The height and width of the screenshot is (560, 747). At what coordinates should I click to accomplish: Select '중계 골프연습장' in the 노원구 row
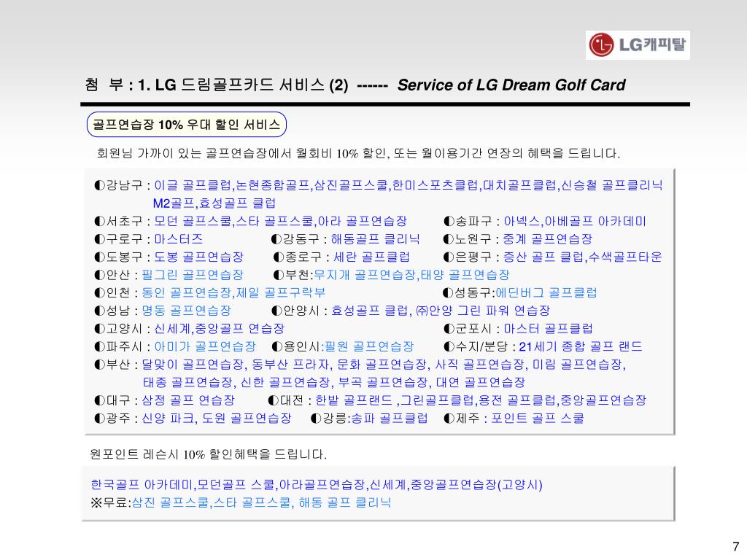pos(547,239)
